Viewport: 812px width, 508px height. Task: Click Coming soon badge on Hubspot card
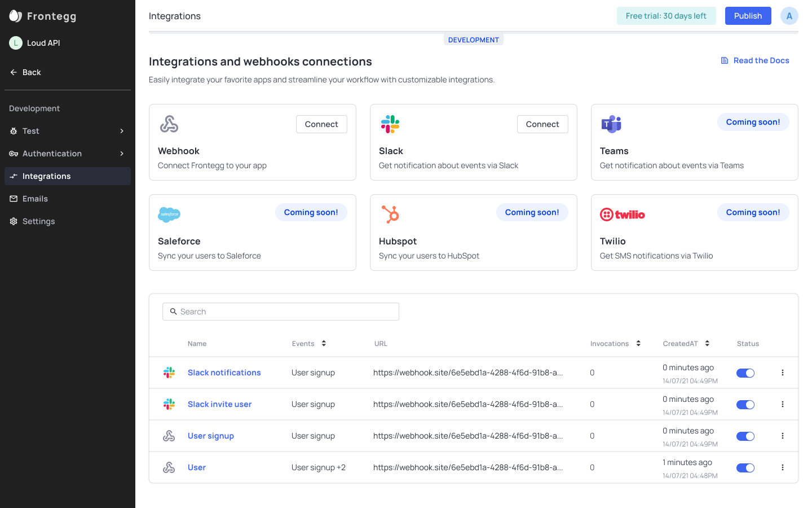coord(532,212)
